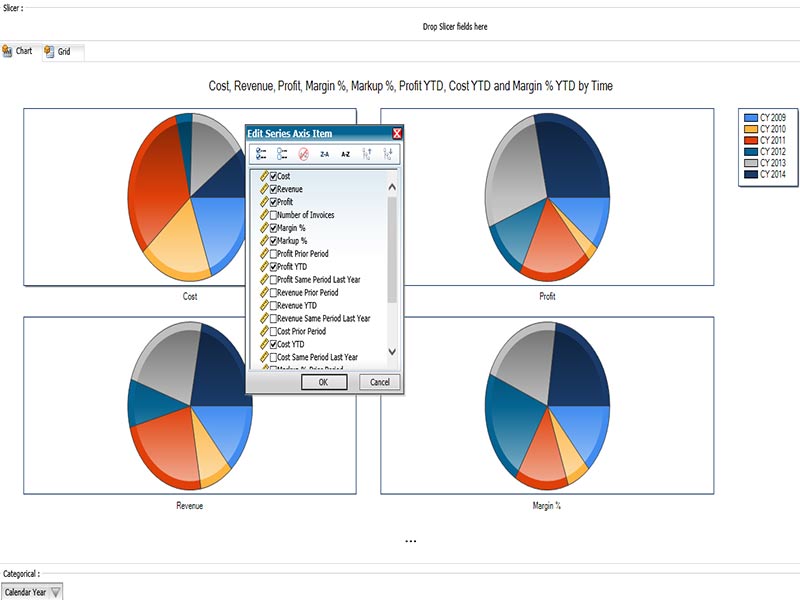The width and height of the screenshot is (800, 600).
Task: Click the Margin % pie chart
Action: (x=547, y=406)
